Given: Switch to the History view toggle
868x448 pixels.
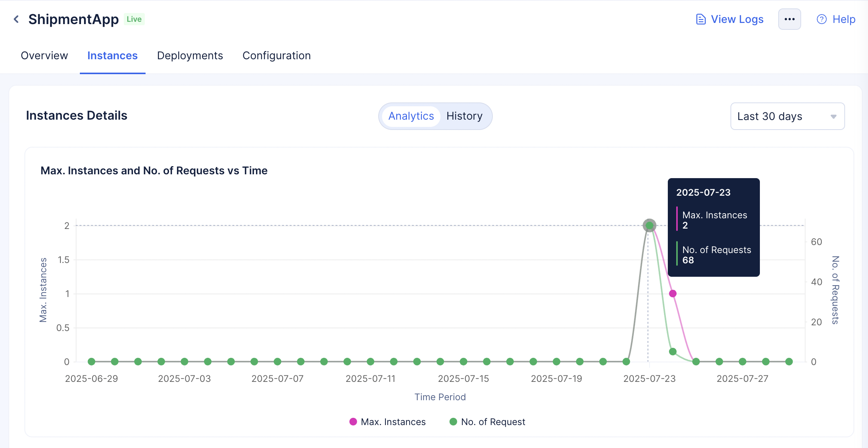Looking at the screenshot, I should pyautogui.click(x=464, y=116).
